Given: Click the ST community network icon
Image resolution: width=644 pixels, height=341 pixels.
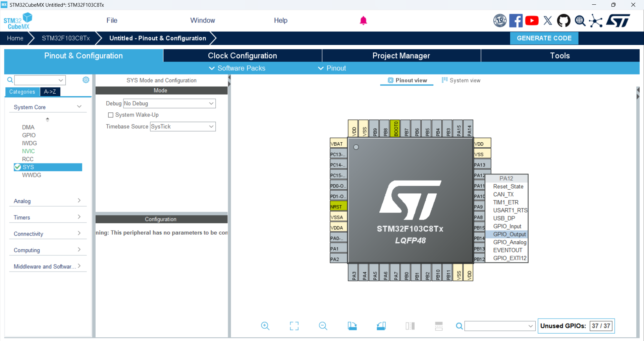Looking at the screenshot, I should click(596, 20).
